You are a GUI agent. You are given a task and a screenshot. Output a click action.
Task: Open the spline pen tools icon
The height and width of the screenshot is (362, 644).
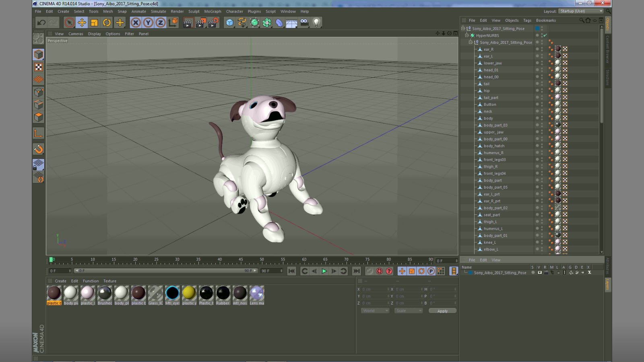(242, 23)
